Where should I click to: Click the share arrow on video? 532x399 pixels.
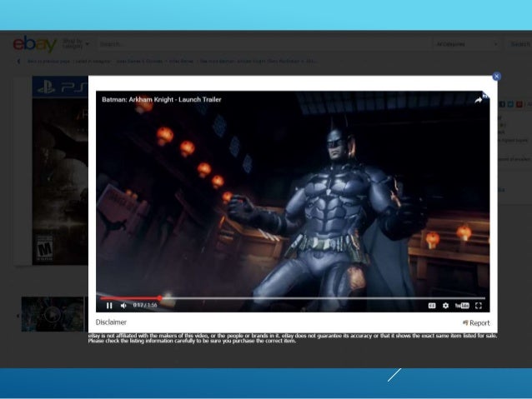(x=479, y=99)
